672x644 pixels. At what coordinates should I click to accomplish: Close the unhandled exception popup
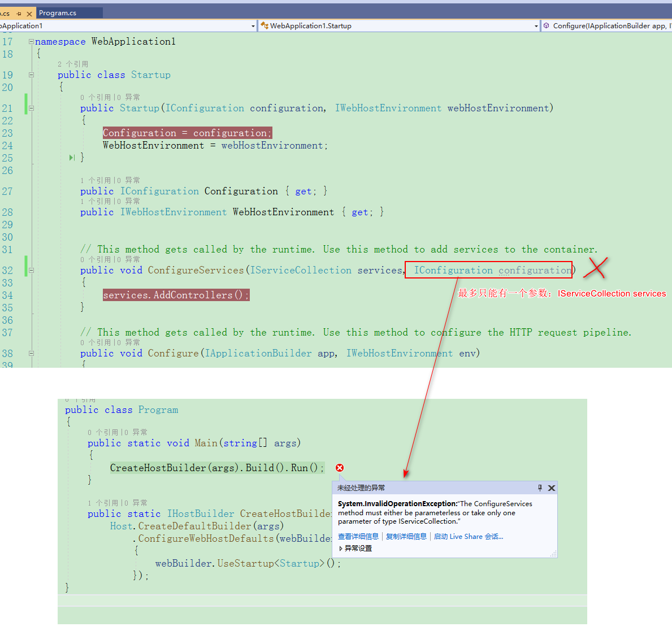pos(552,488)
